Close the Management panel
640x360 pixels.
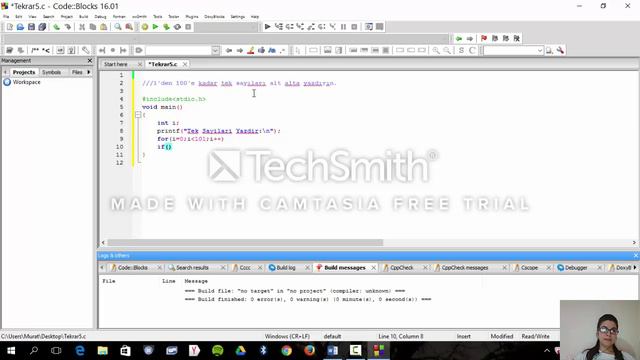click(90, 60)
